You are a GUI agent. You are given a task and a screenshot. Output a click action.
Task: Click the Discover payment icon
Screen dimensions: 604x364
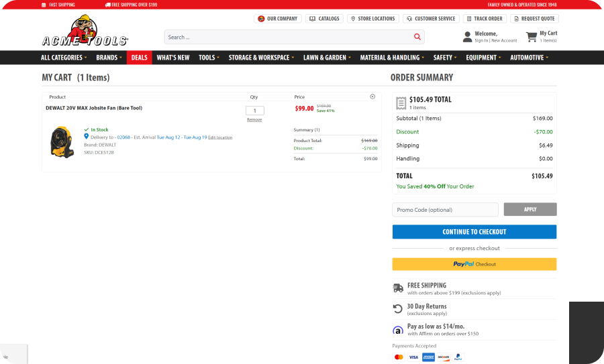point(444,357)
